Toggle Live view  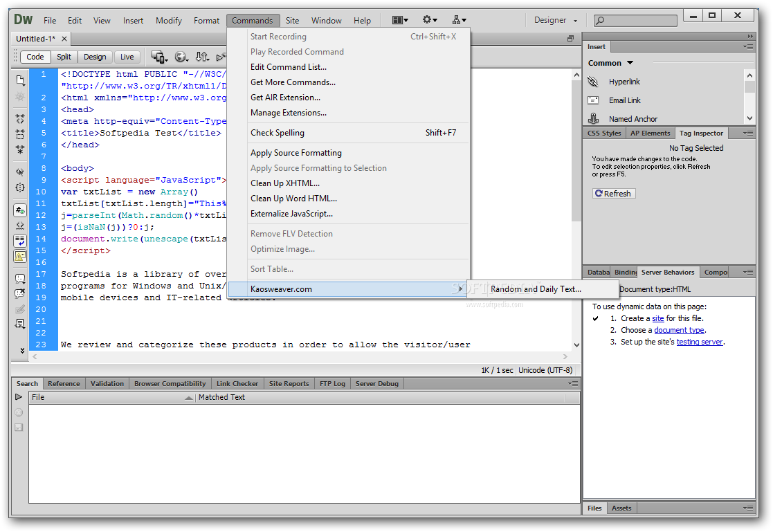tap(127, 57)
